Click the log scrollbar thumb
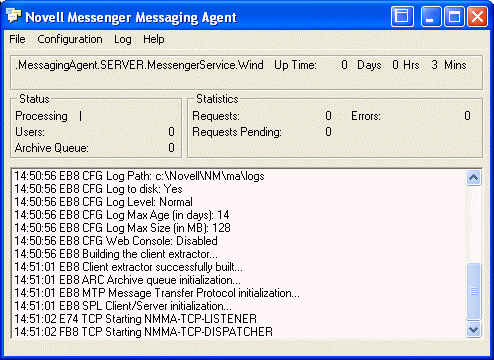 pos(474,291)
